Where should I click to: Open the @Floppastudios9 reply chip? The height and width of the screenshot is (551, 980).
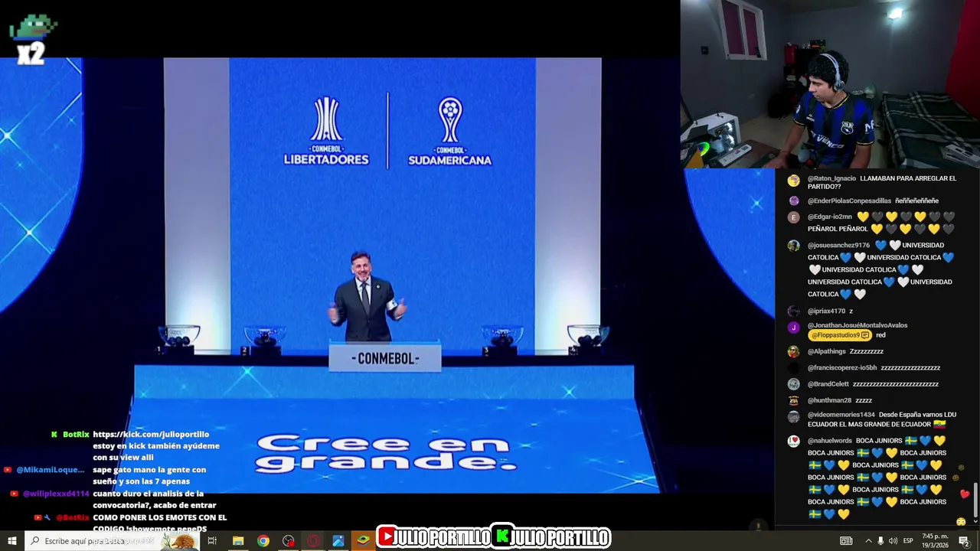[x=840, y=335]
